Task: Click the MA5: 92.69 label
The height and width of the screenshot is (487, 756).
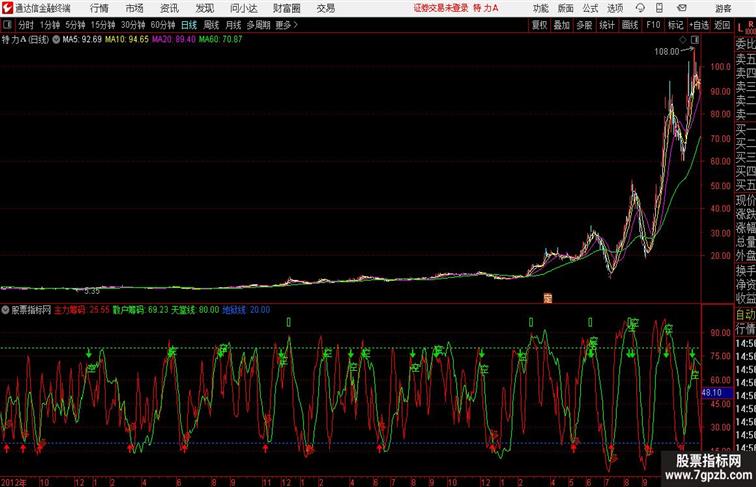Action: coord(82,40)
